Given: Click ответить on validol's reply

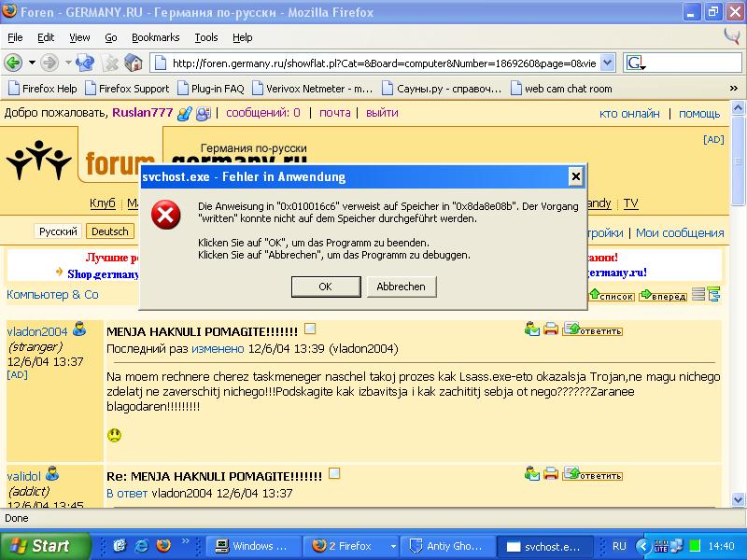Looking at the screenshot, I should click(593, 474).
